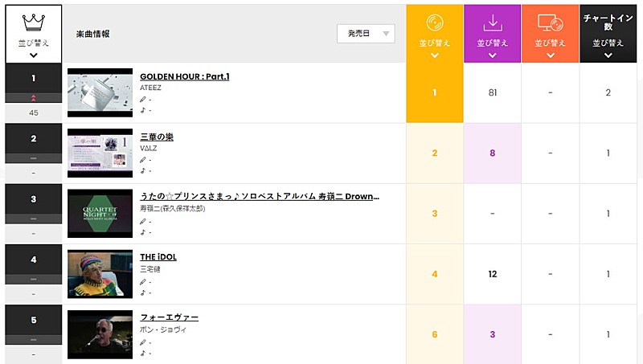Click the crown ranking sort icon
The width and height of the screenshot is (643, 364).
(33, 21)
